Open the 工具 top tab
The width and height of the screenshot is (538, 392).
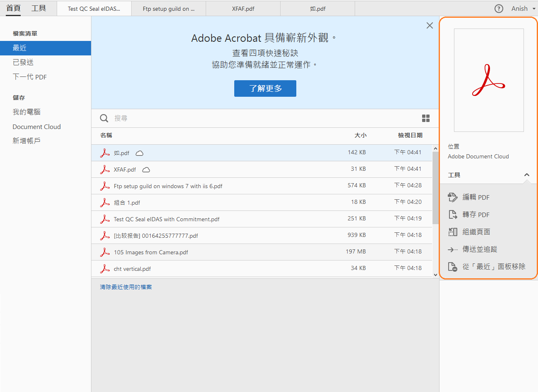[x=39, y=8]
